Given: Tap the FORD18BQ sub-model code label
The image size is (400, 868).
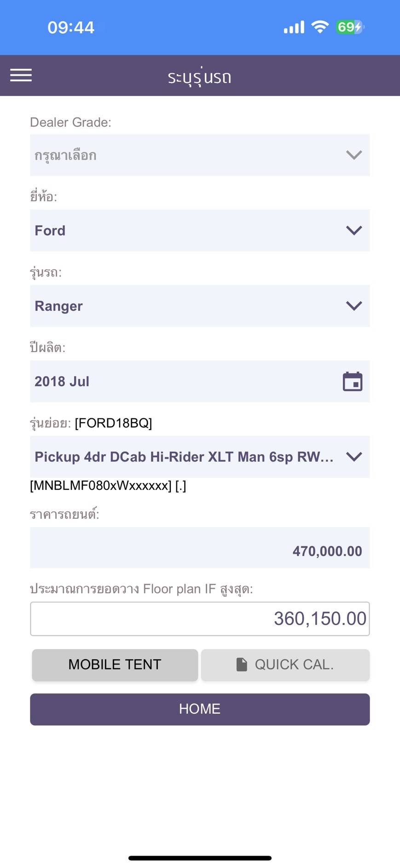Looking at the screenshot, I should 113,423.
